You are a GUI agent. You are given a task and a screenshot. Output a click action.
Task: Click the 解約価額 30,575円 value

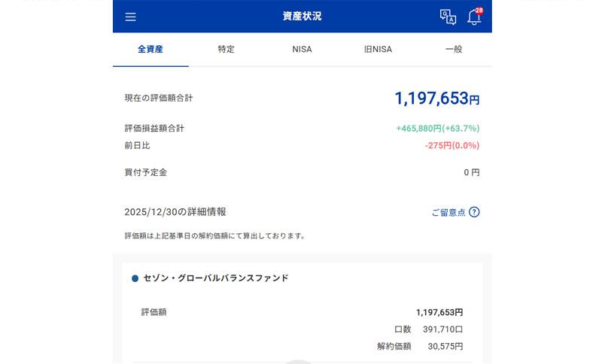click(445, 347)
